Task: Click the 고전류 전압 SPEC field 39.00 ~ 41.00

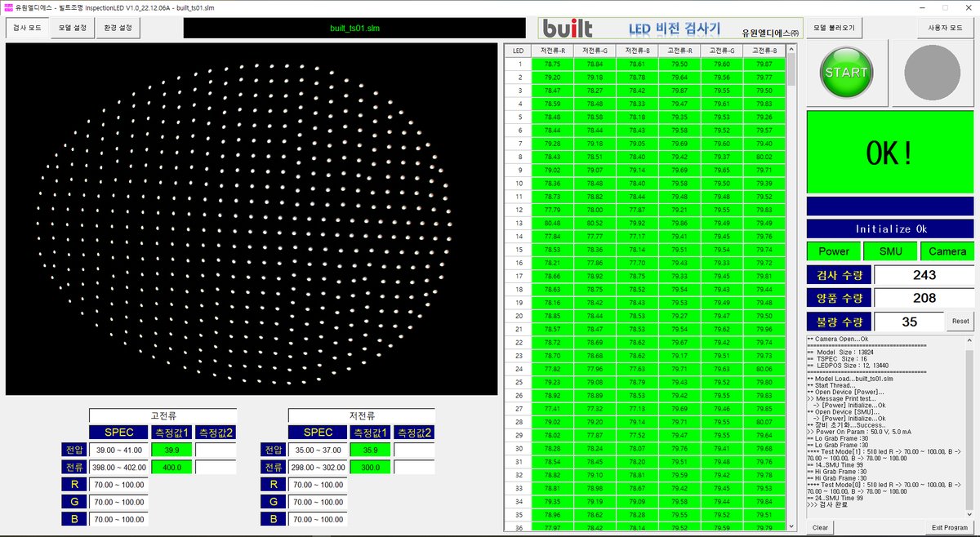Action: [118, 450]
